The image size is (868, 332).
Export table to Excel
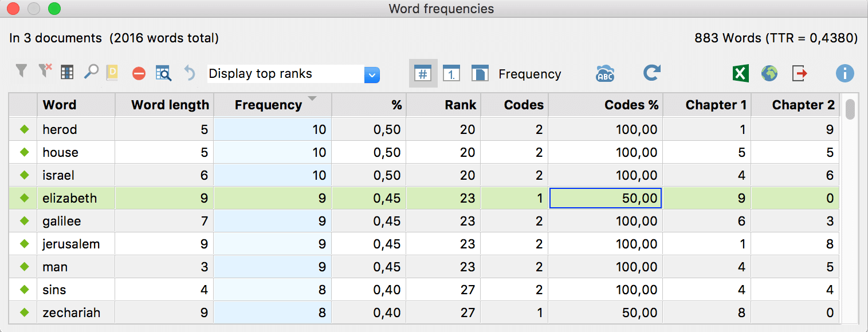click(x=741, y=73)
